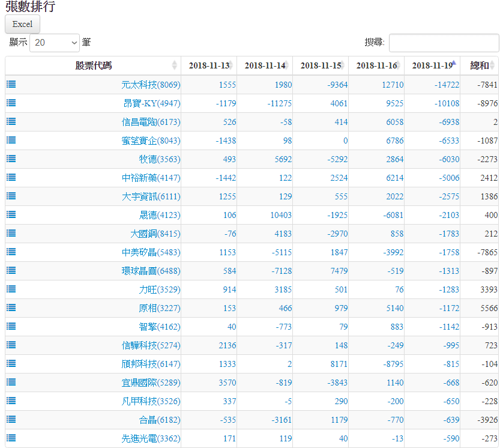Click the list icon for 牧德(3563) row
500x448 pixels.
coord(11,159)
